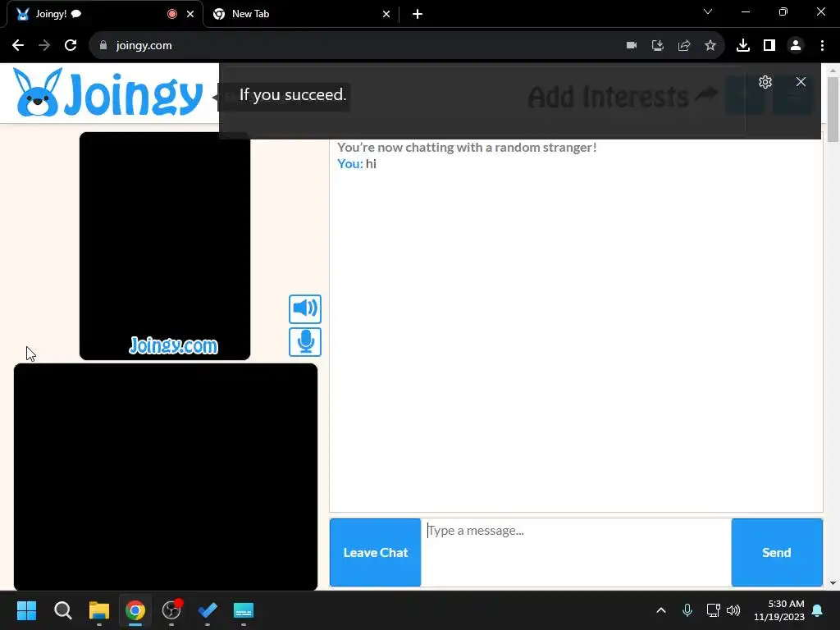This screenshot has height=630, width=840.
Task: Bookmark this page with star
Action: click(710, 46)
